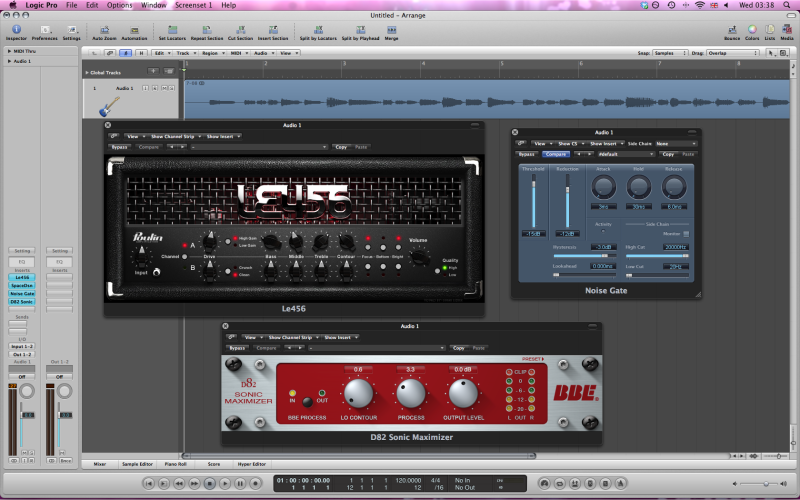Solo the Audio 1 channel strip

pyautogui.click(x=31, y=453)
